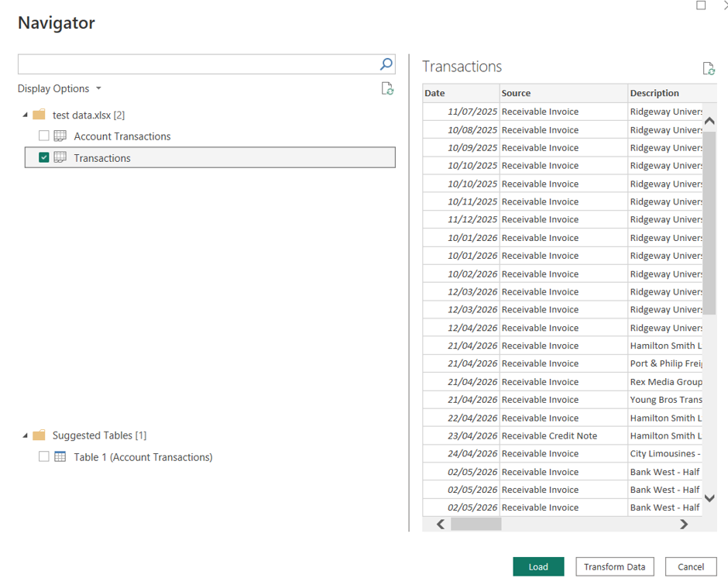The height and width of the screenshot is (585, 728).
Task: Click the date cell 22/04/2026
Action: [x=461, y=418]
